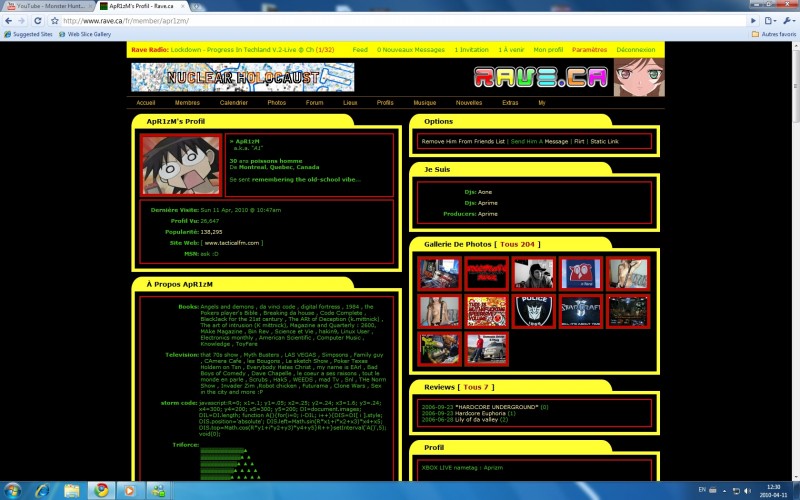Screen dimensions: 800x500
Task: Open Windows Explorer folder in the taskbar
Action: pyautogui.click(x=72, y=491)
